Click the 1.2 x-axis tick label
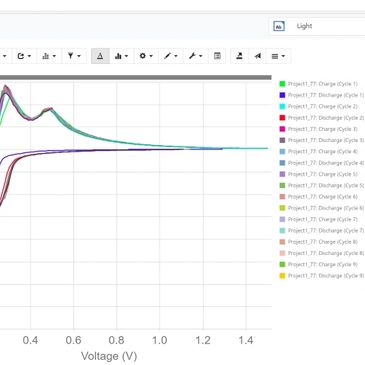The width and height of the screenshot is (365, 365). [x=203, y=341]
